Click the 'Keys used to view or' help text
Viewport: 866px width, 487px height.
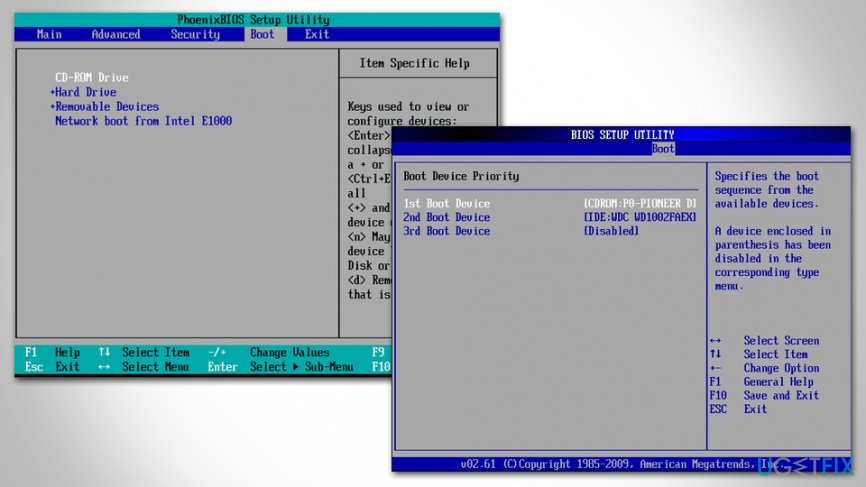coord(408,107)
